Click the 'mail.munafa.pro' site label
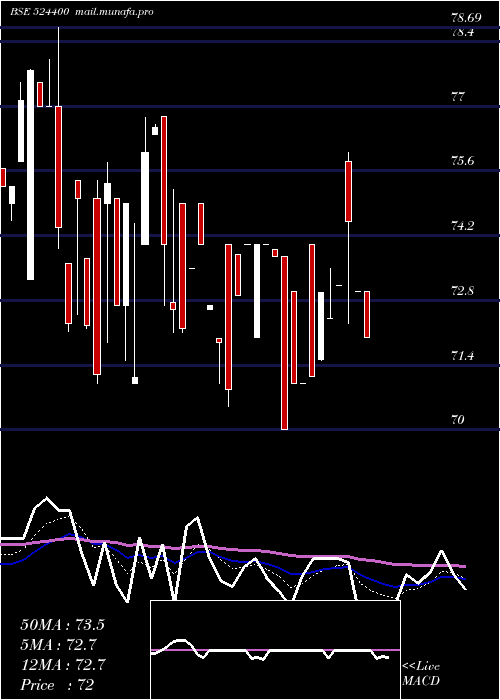500x700 pixels. (113, 12)
